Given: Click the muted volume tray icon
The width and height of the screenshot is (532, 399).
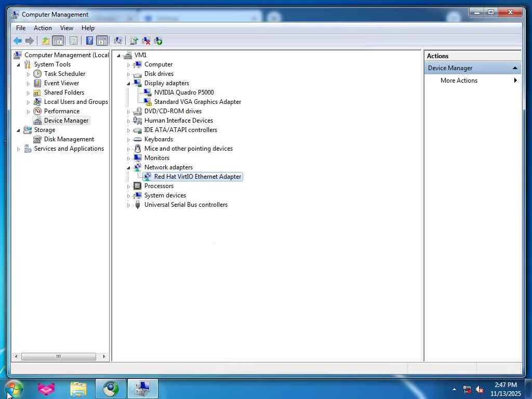Looking at the screenshot, I should (480, 390).
